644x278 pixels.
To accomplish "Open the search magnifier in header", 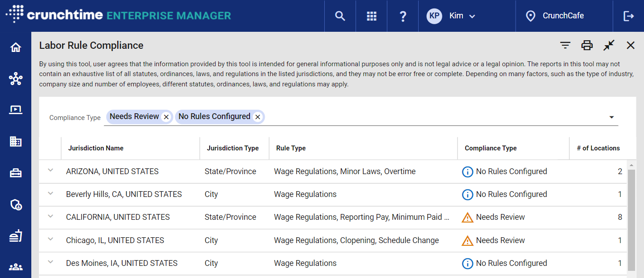I will 340,16.
